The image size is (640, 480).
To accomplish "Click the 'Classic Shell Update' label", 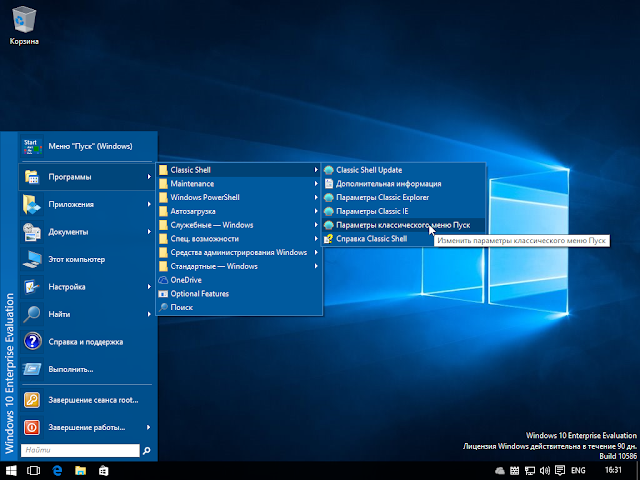I will (369, 170).
